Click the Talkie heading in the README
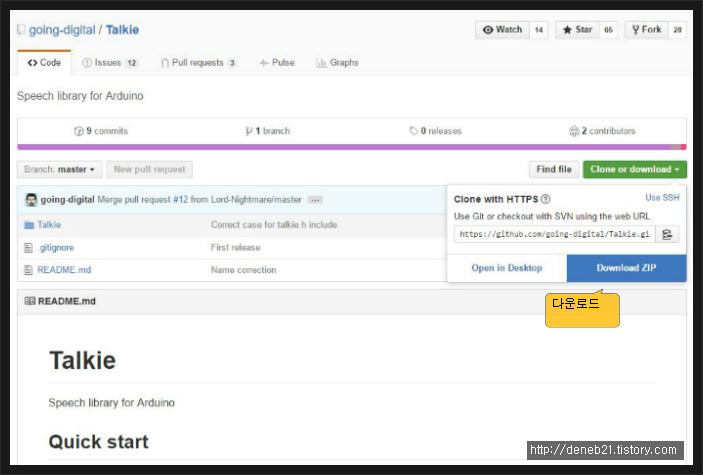Screen dimensions: 703x475 tap(82, 361)
